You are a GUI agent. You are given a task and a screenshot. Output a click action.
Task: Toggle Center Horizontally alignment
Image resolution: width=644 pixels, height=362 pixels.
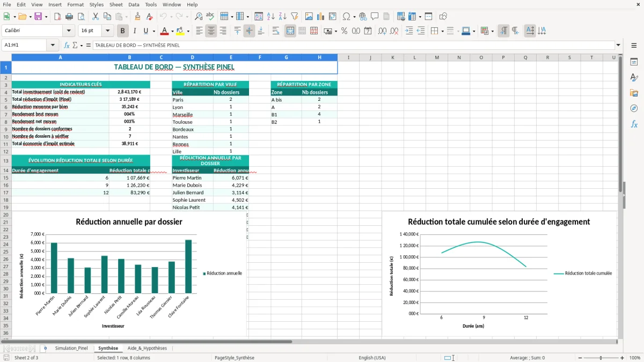coord(211,31)
